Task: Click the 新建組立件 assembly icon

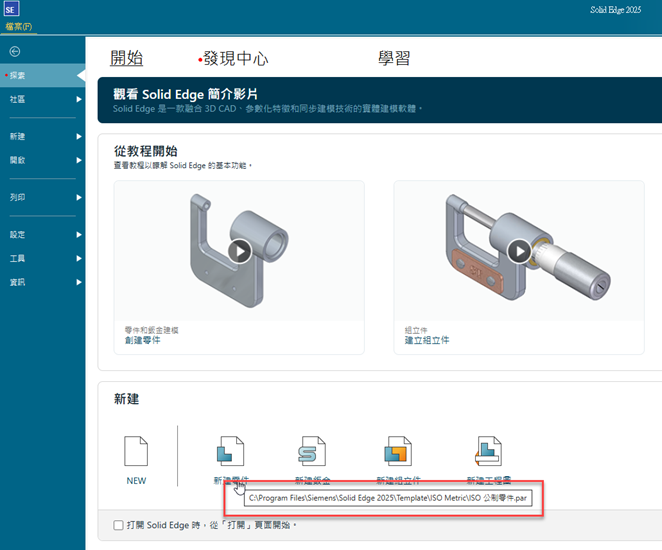Action: coord(398,451)
